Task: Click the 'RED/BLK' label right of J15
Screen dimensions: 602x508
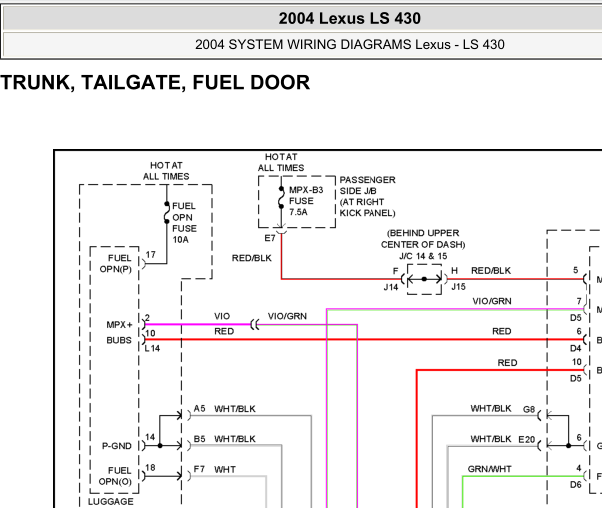Action: click(491, 271)
